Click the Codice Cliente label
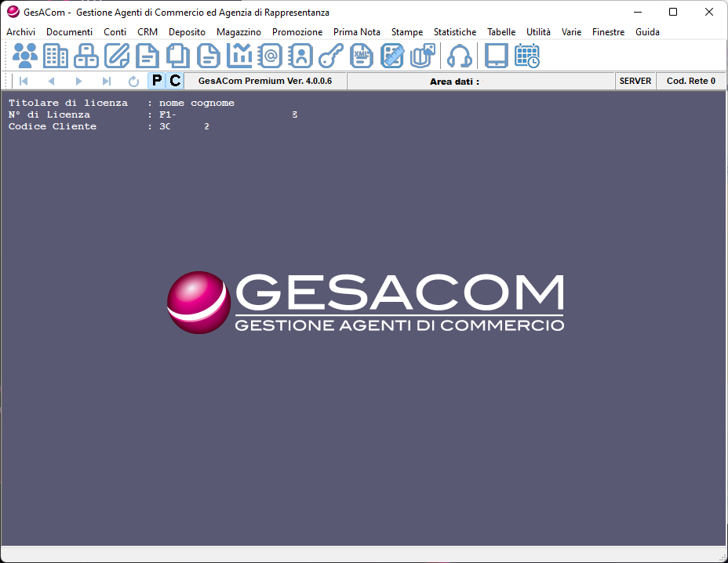The width and height of the screenshot is (728, 563). (x=53, y=126)
